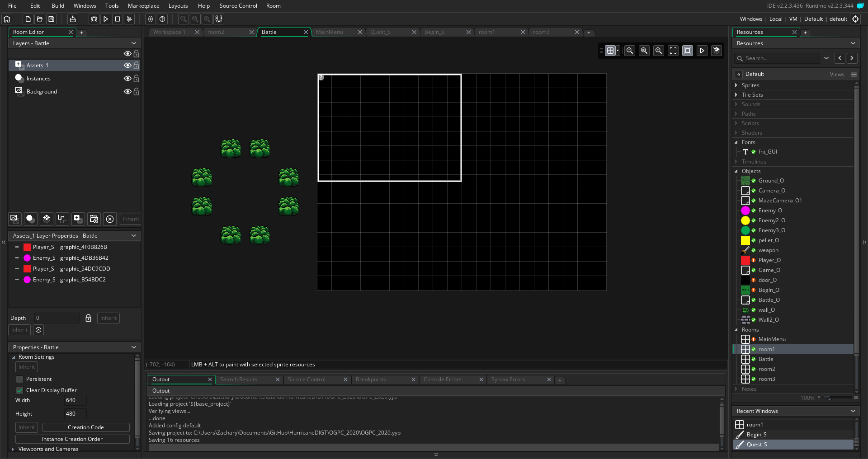Open the grid options dropdown arrow
Viewport: 868px width, 459px height.
pos(618,51)
